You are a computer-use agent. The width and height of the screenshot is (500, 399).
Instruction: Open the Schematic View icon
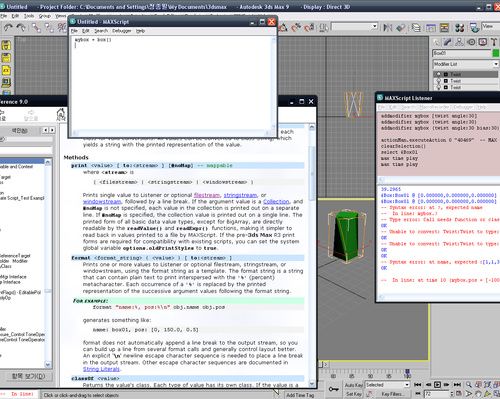pyautogui.click(x=444, y=27)
